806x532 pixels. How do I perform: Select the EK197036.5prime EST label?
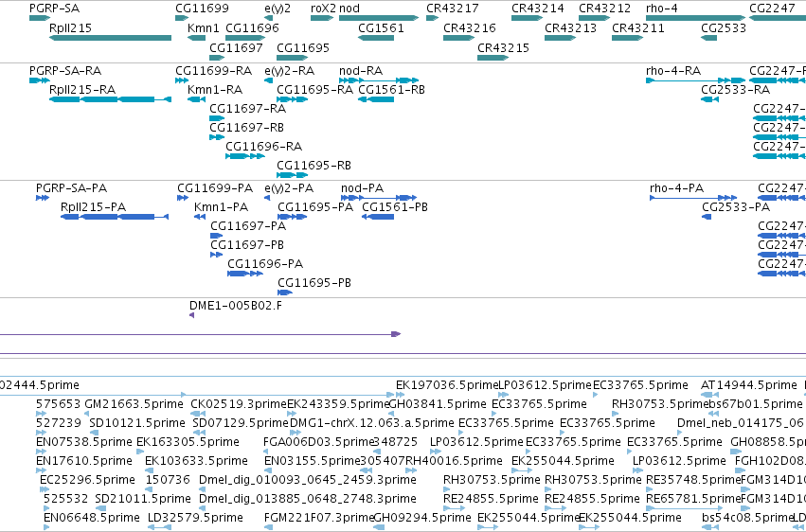[x=447, y=385]
